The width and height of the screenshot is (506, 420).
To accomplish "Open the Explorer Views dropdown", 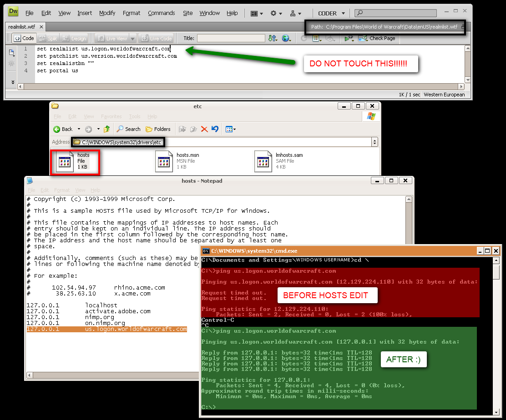I will 231,129.
